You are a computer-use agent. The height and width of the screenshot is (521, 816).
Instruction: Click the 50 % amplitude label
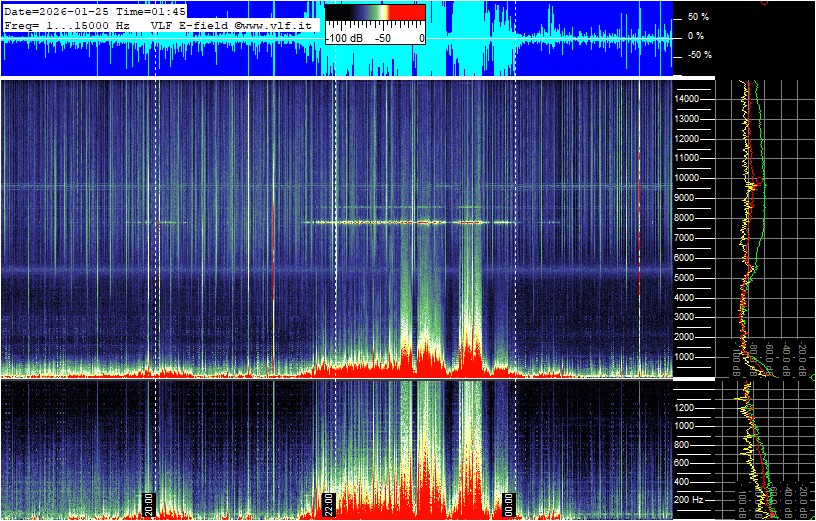[x=697, y=17]
